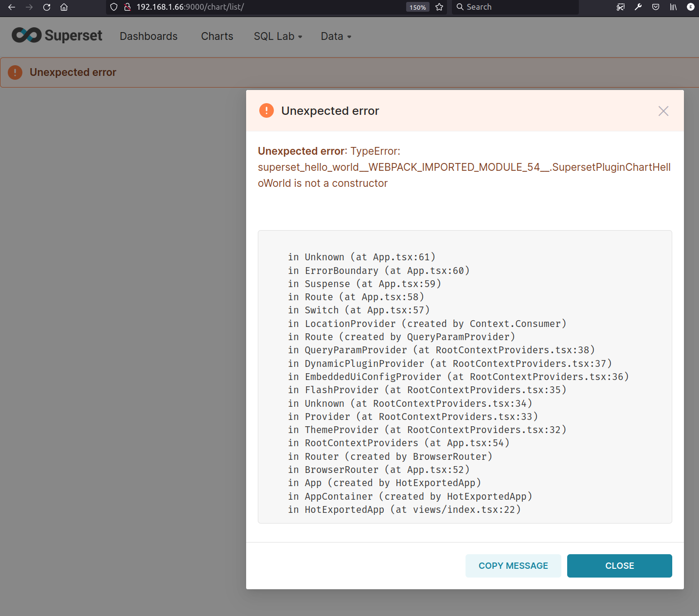Toggle tracking protection via the shield icon
The height and width of the screenshot is (616, 699).
click(113, 7)
